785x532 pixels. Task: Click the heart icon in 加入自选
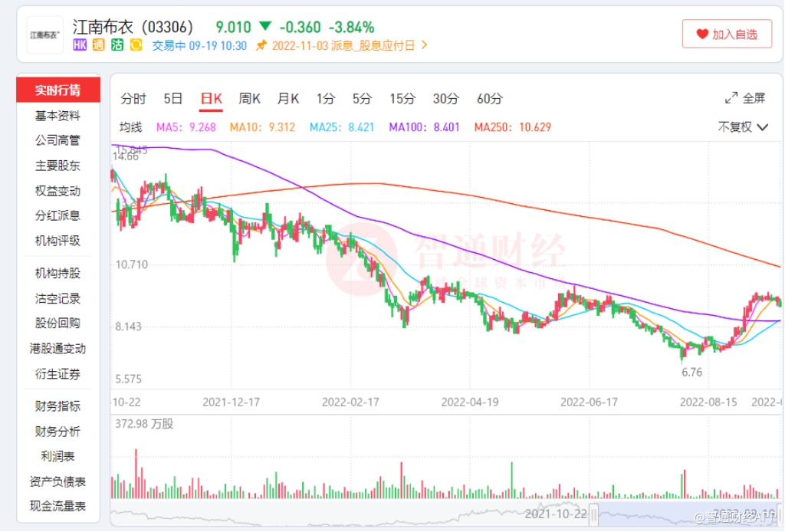pos(702,34)
